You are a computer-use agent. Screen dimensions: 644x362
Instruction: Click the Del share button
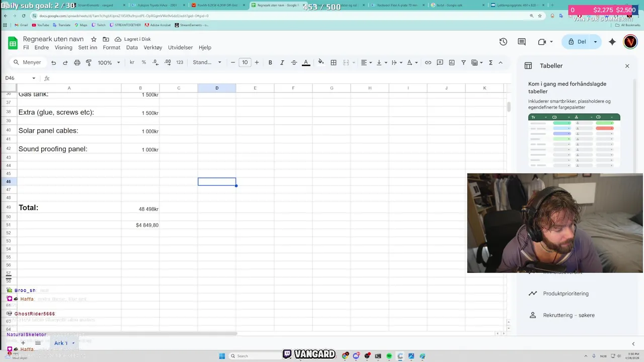[577, 42]
